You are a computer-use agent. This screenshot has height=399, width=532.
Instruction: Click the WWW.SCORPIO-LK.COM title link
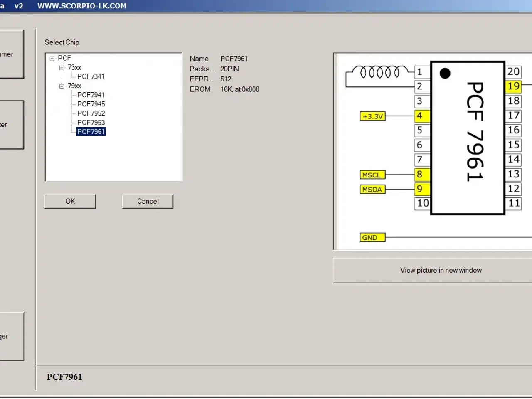point(81,6)
